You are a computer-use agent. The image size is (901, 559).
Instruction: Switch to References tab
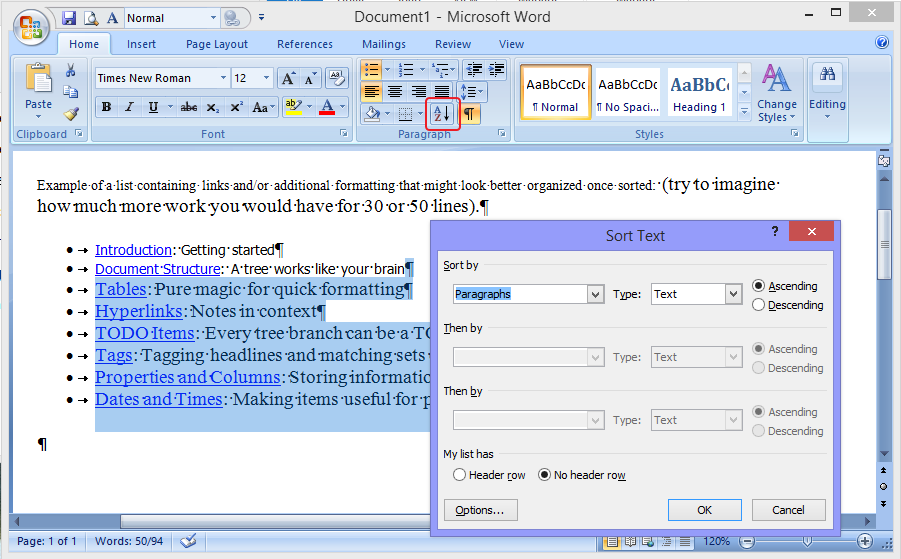pos(305,44)
